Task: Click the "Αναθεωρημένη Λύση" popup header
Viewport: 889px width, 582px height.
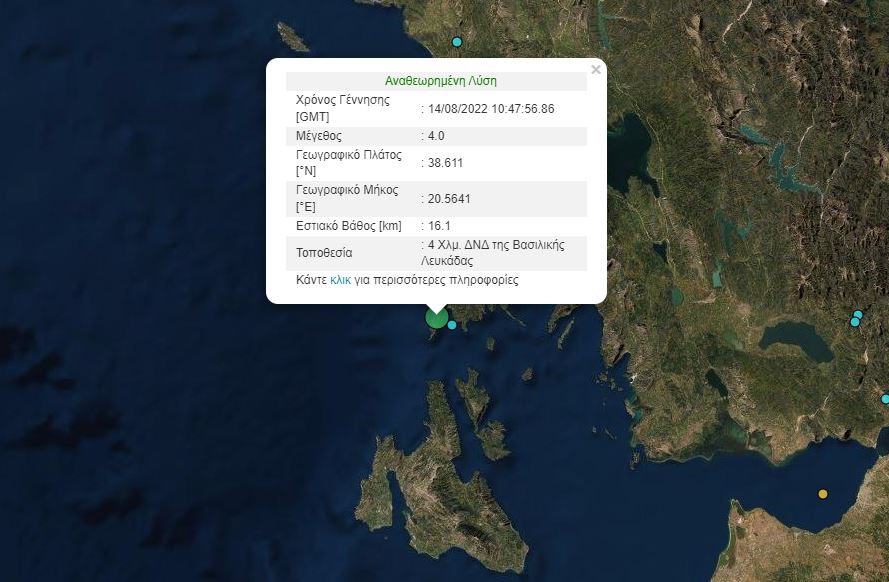Action: pos(440,81)
